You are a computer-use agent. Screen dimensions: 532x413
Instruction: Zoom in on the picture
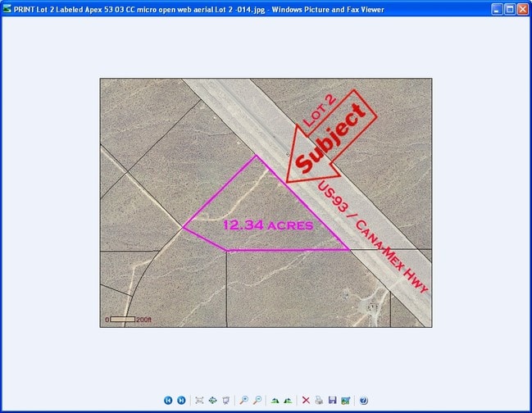click(x=243, y=400)
